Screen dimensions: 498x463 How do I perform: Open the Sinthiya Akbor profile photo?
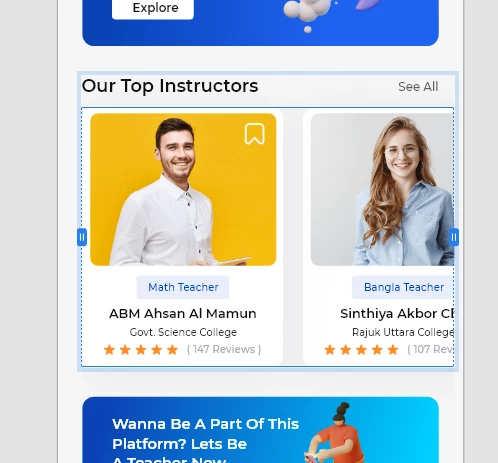[x=382, y=190]
